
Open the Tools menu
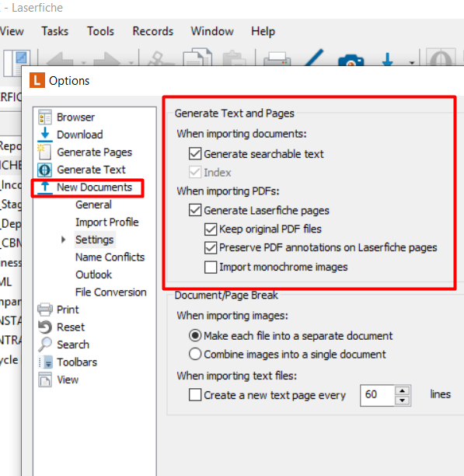pyautogui.click(x=101, y=31)
